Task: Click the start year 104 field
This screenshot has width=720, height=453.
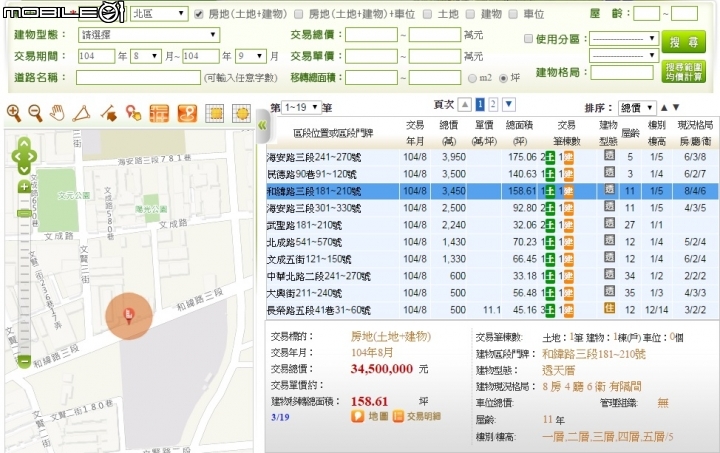Action: click(96, 56)
